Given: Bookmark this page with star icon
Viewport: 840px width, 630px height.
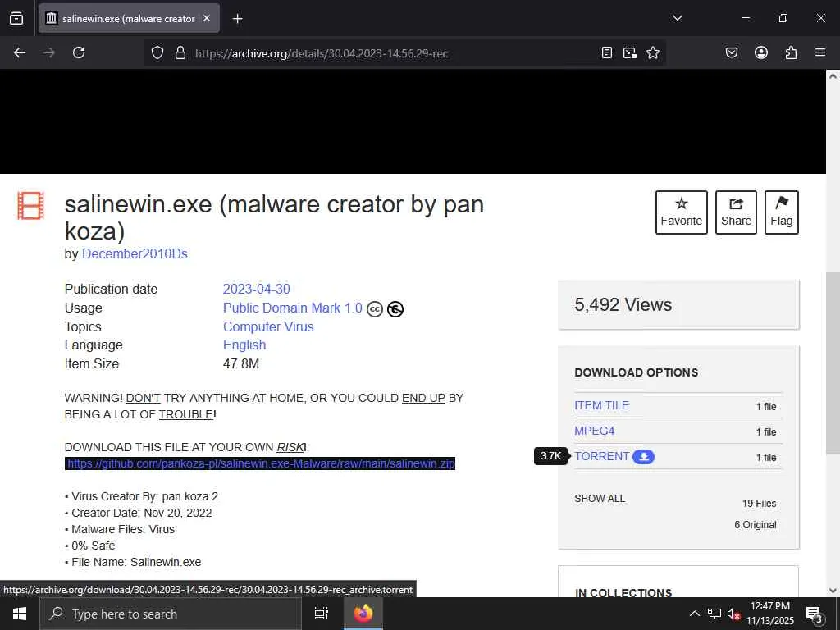Looking at the screenshot, I should [653, 52].
